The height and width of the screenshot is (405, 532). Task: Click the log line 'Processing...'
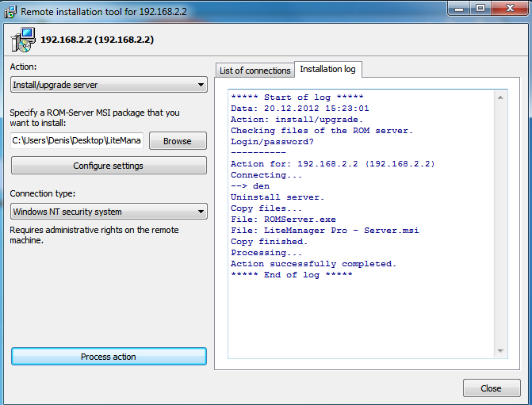click(x=266, y=253)
